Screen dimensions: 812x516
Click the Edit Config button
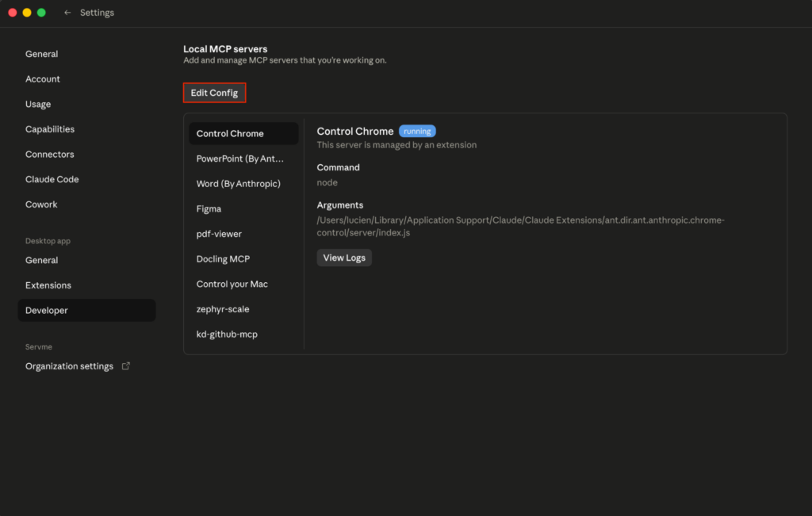(x=214, y=93)
